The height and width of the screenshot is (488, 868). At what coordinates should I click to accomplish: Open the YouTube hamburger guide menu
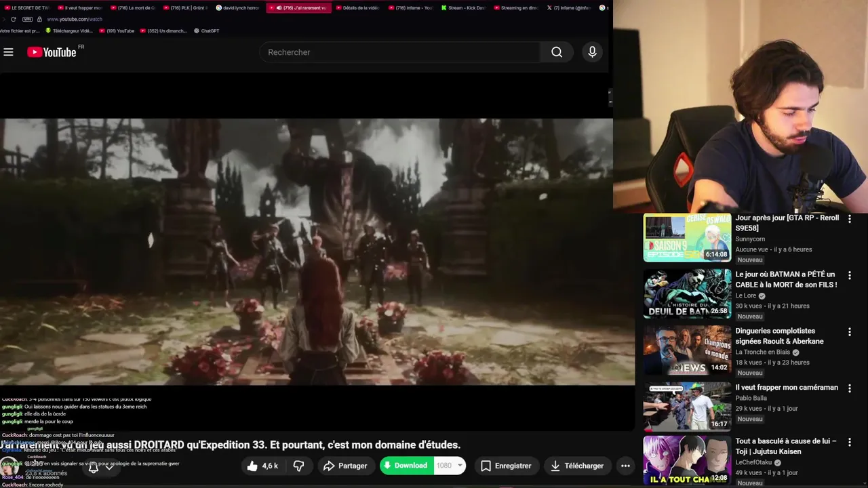(8, 52)
